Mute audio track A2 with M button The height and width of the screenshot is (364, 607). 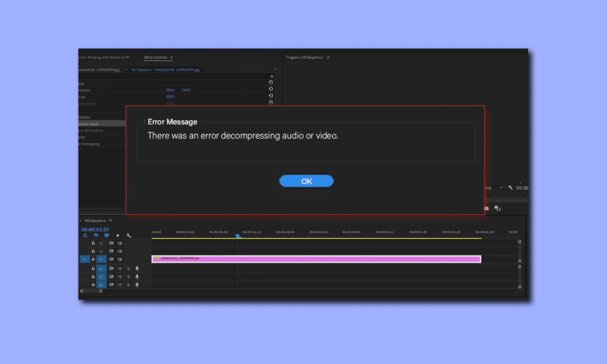pos(120,277)
